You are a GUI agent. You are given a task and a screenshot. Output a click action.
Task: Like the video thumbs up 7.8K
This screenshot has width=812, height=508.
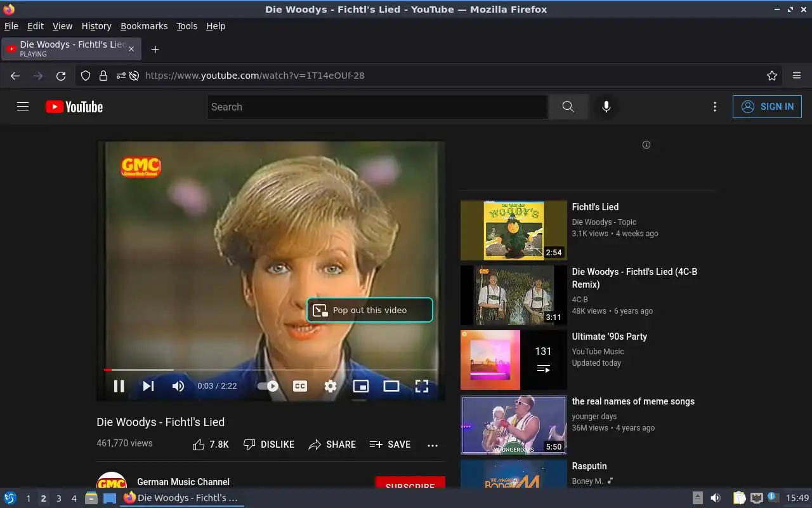tap(211, 444)
